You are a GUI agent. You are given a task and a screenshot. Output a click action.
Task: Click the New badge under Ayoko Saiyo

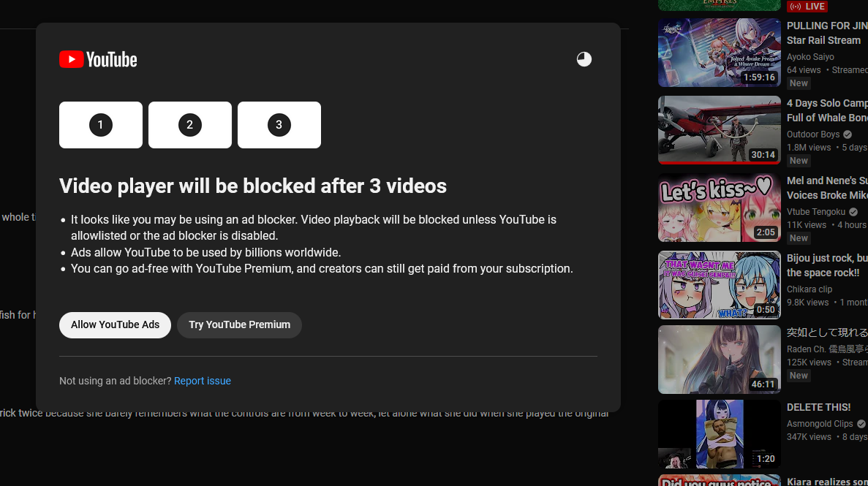pos(799,83)
